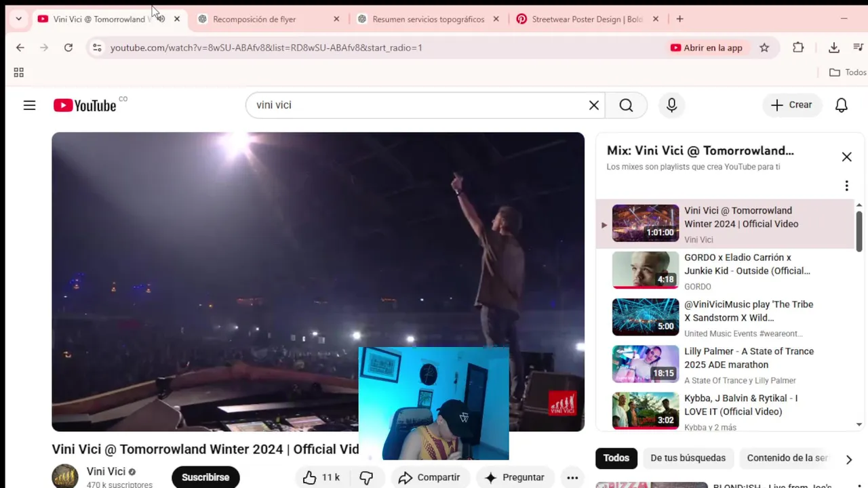Play GORDO x Eladio Carrión Outside thumbnail
Screen dimensions: 868x488
(645, 270)
